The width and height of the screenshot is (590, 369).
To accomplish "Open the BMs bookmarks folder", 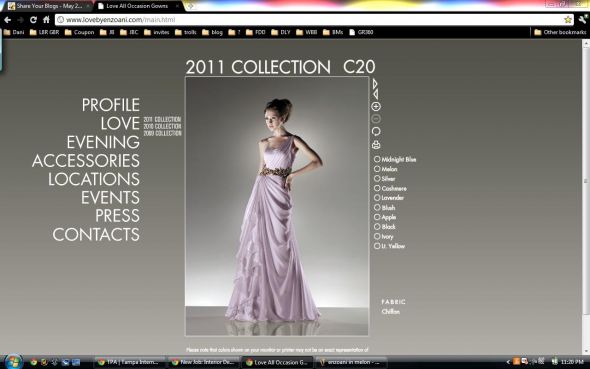I will 333,32.
